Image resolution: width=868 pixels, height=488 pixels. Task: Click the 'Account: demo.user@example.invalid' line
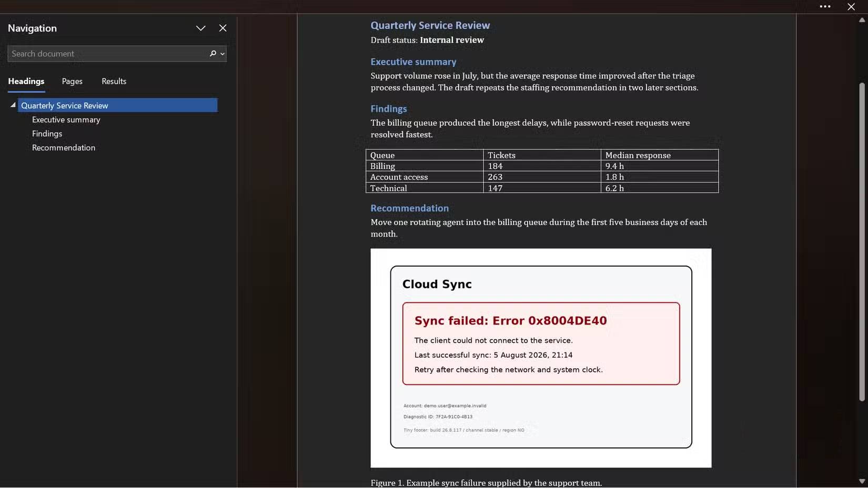tap(445, 405)
